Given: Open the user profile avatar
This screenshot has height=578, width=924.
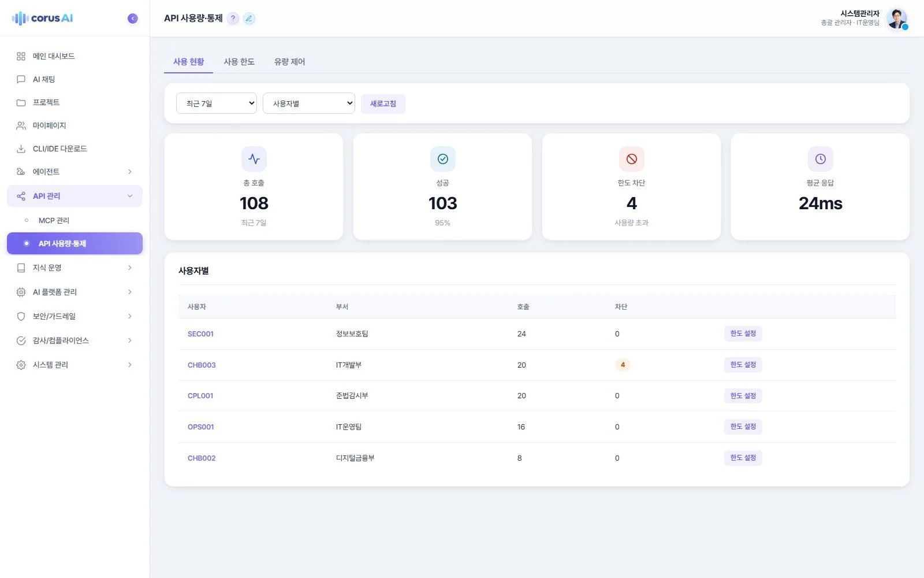Looking at the screenshot, I should click(x=897, y=18).
